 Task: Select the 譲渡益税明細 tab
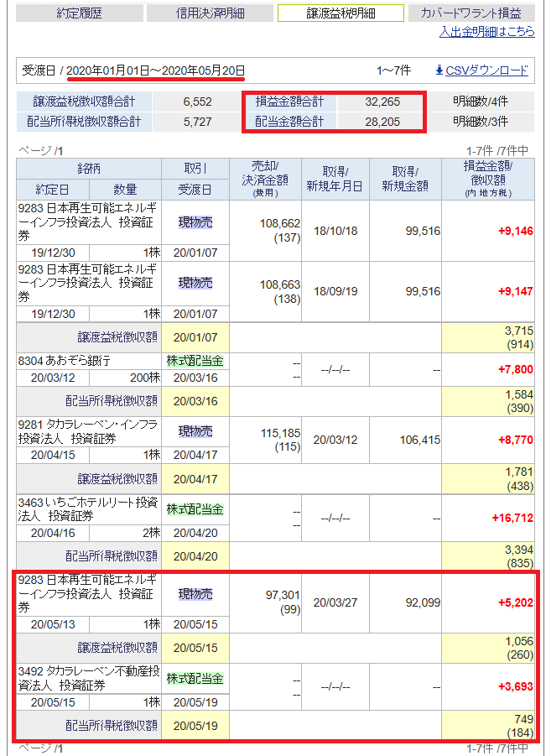341,13
